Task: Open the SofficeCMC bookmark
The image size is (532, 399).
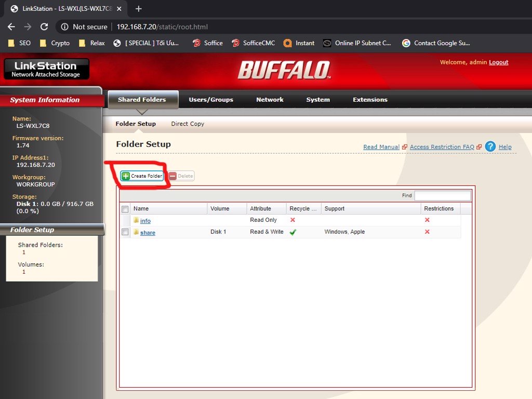Action: click(x=253, y=43)
